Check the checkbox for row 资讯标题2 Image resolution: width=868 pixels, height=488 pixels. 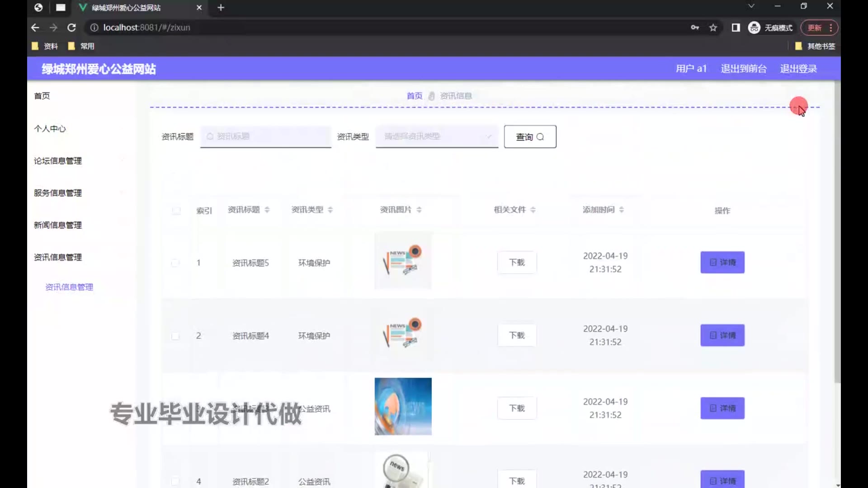pyautogui.click(x=175, y=482)
